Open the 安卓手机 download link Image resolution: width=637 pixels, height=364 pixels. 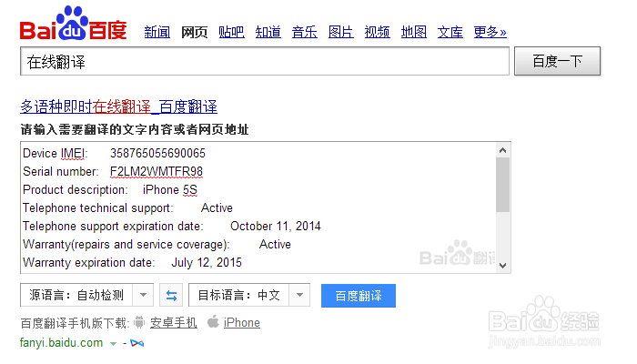(174, 322)
